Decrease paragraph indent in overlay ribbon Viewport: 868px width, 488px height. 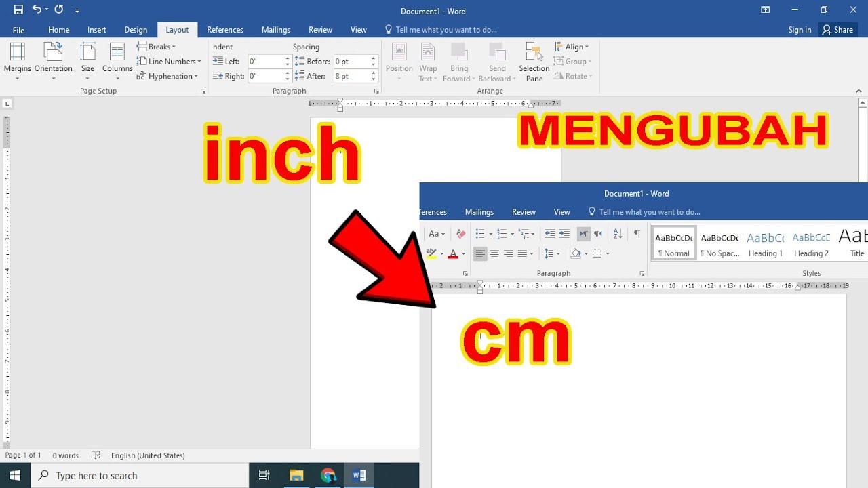(x=550, y=234)
